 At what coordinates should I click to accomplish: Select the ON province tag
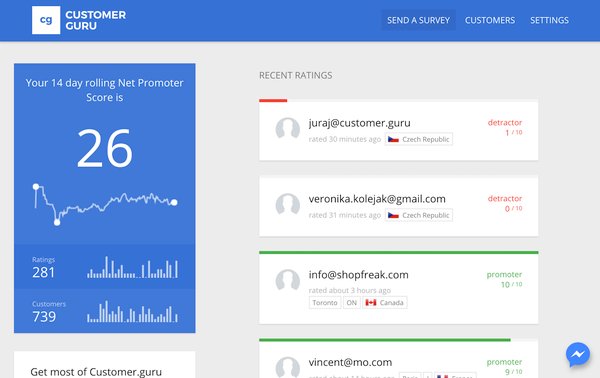tap(352, 303)
